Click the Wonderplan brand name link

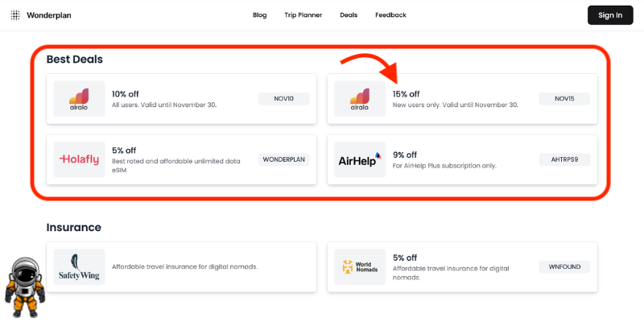click(x=49, y=15)
